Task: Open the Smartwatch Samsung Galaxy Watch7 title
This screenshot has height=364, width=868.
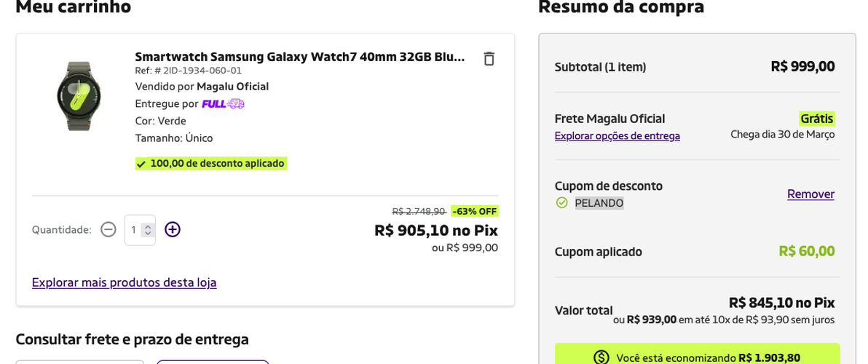Action: point(300,57)
